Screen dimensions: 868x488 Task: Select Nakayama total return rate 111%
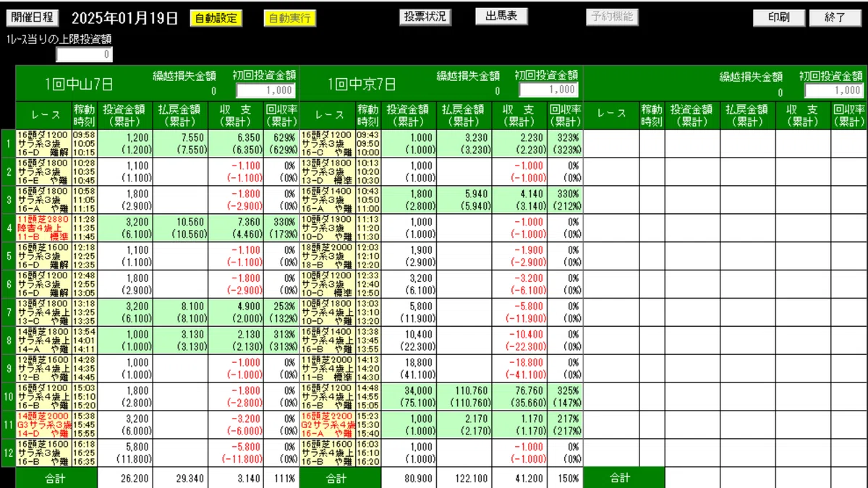tap(281, 478)
